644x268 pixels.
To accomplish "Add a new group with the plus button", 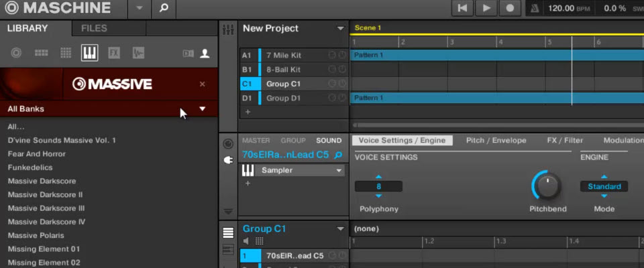I will [x=248, y=112].
